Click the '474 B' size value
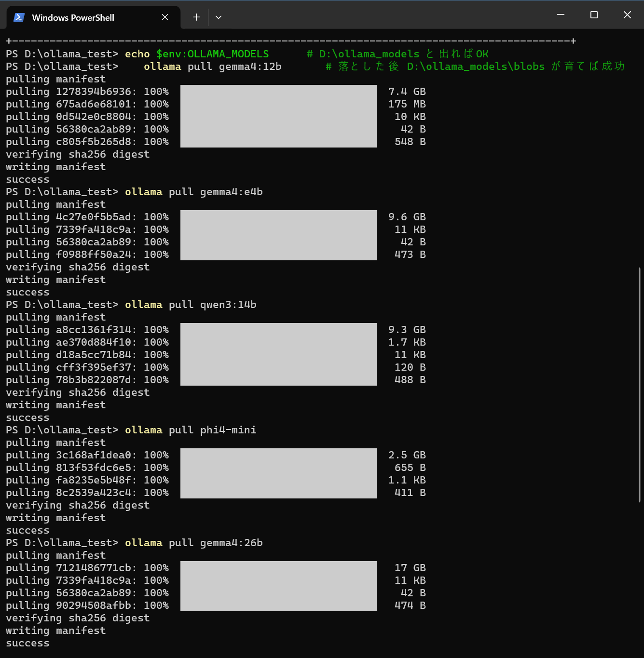 coord(410,605)
